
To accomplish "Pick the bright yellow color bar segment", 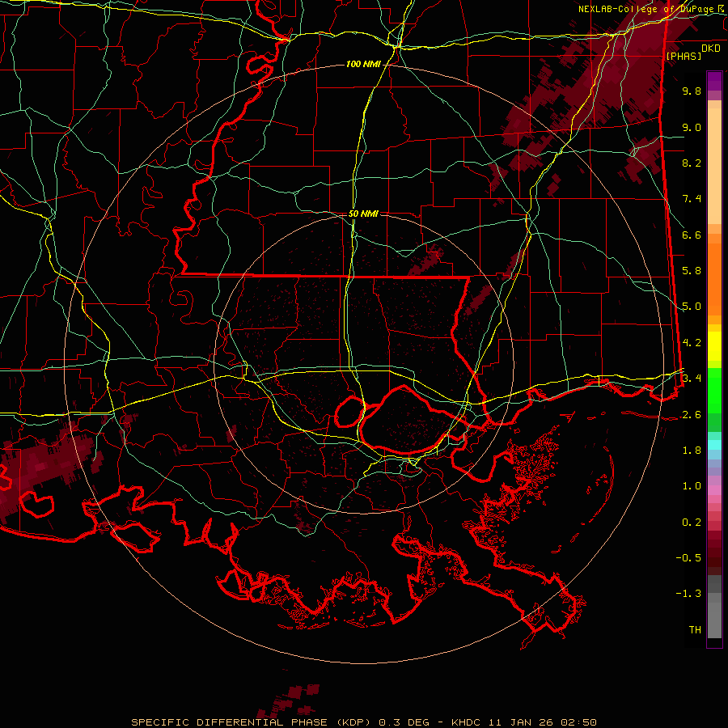I will 714,346.
